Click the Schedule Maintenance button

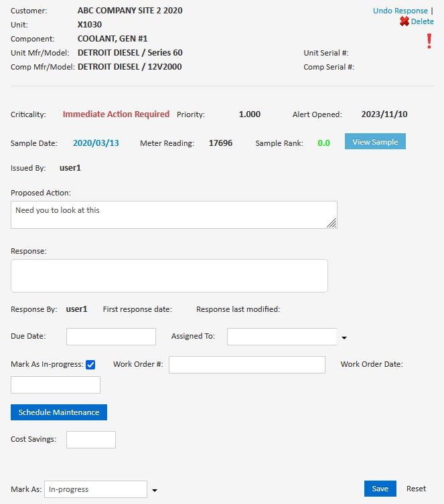pyautogui.click(x=59, y=412)
